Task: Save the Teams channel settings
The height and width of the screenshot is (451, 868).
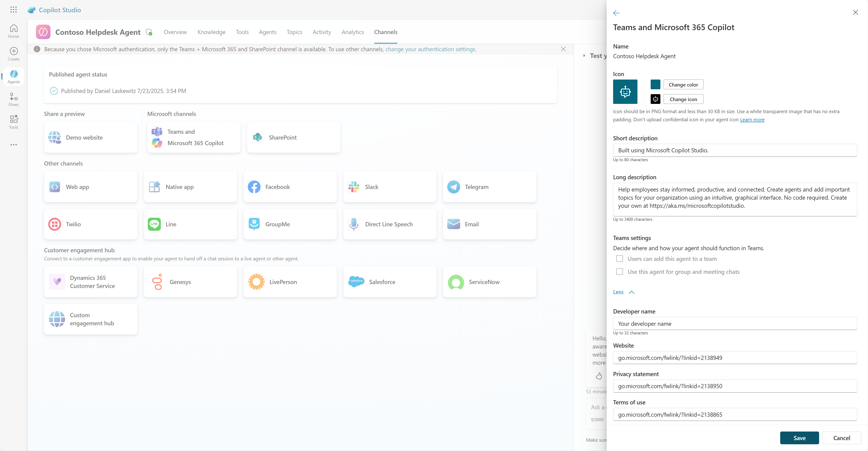Action: coord(799,438)
